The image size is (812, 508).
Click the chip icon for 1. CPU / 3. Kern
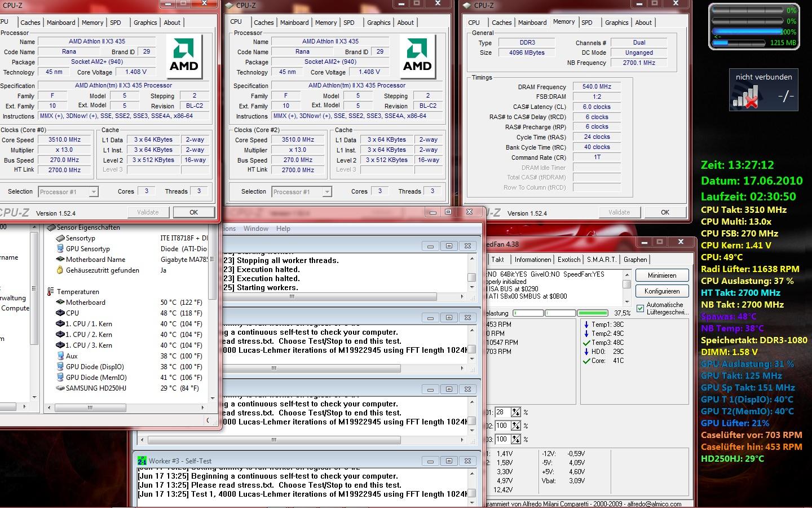60,345
